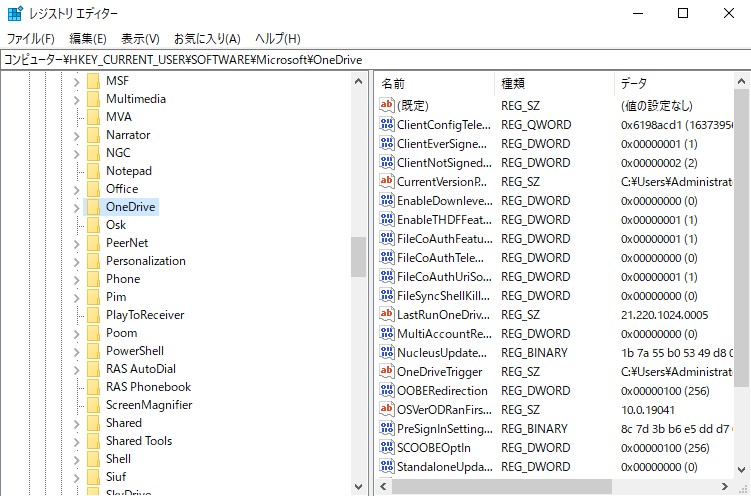The image size is (751, 496).
Task: Click the binary icon for NucleusUpdate...
Action: pos(387,352)
